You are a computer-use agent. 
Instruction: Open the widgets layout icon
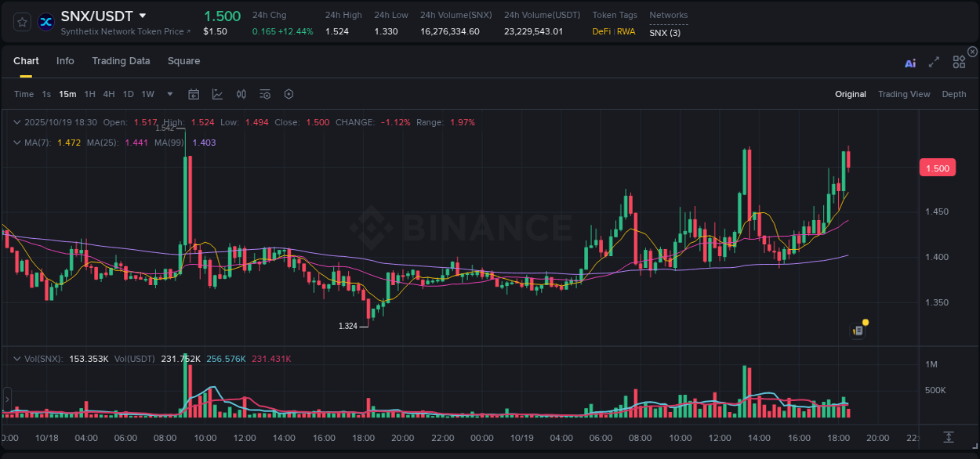(959, 62)
